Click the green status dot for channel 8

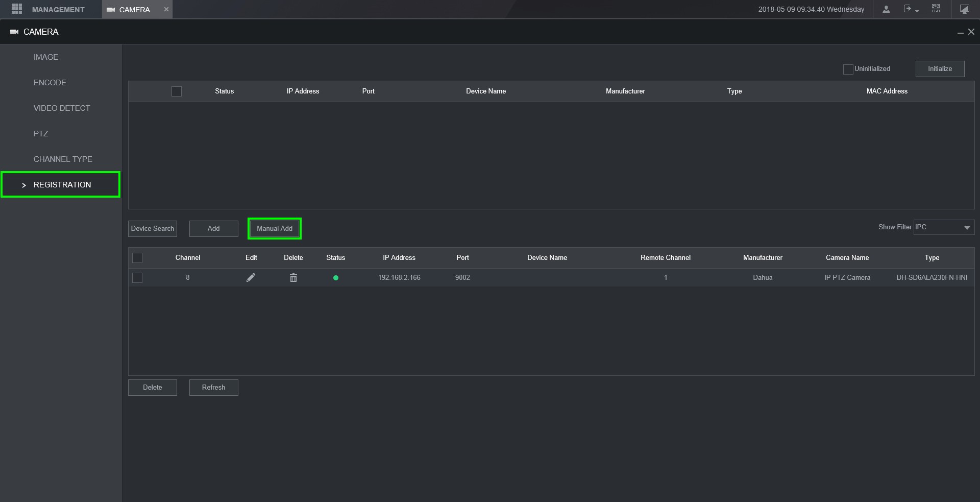(336, 278)
